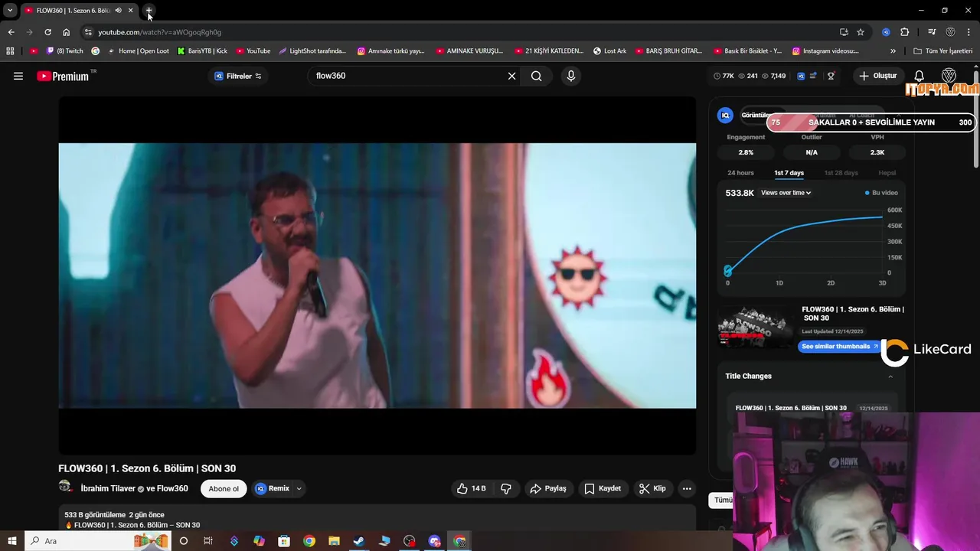Install app icon in address bar

(x=844, y=32)
